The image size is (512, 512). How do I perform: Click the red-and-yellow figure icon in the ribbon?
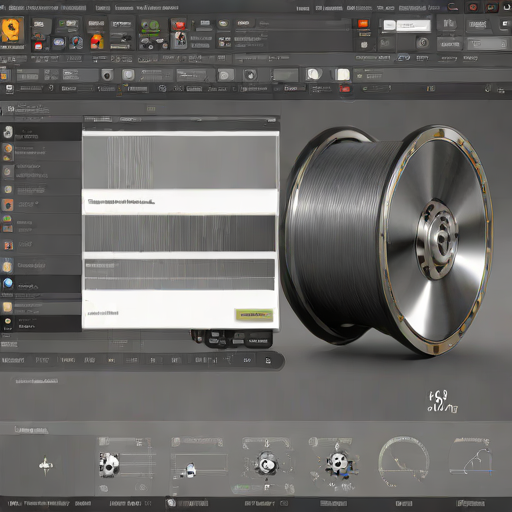click(x=97, y=42)
